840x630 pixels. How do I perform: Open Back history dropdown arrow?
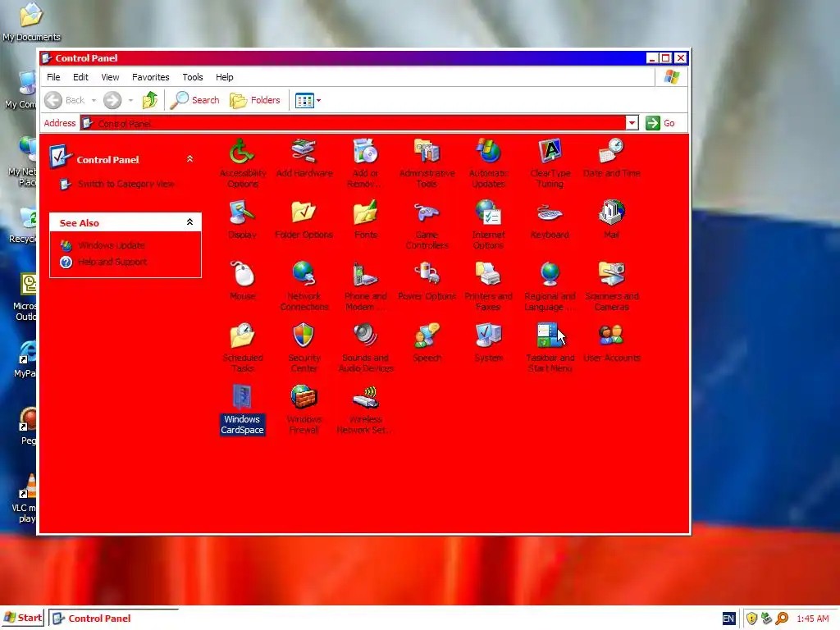click(94, 100)
